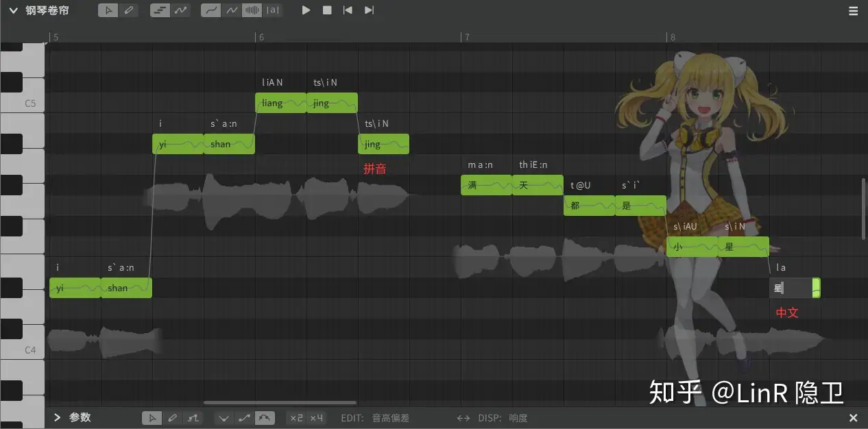Collapse the 钢琴卷帘 panel chevron

[x=13, y=10]
